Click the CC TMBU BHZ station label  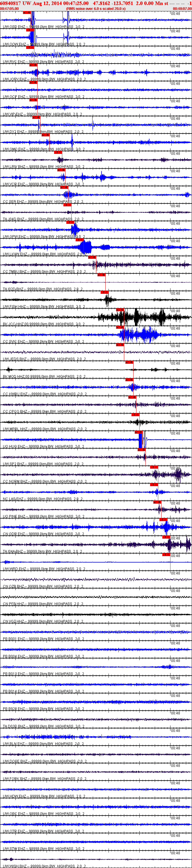click(45, 272)
